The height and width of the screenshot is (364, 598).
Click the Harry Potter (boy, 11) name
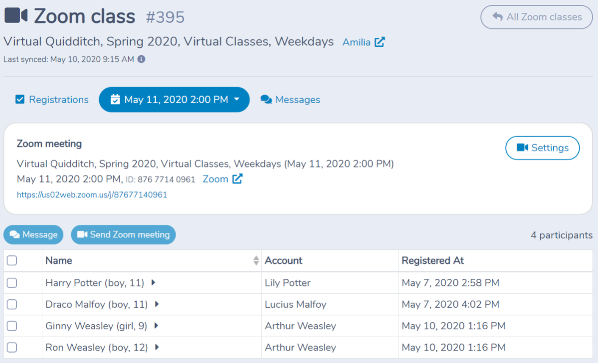click(95, 282)
